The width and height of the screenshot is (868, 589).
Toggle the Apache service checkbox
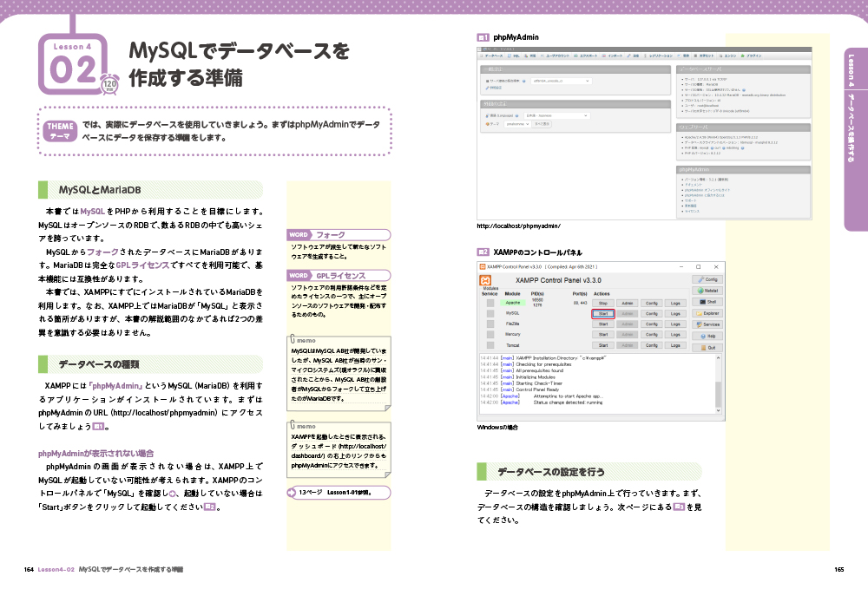(x=490, y=303)
